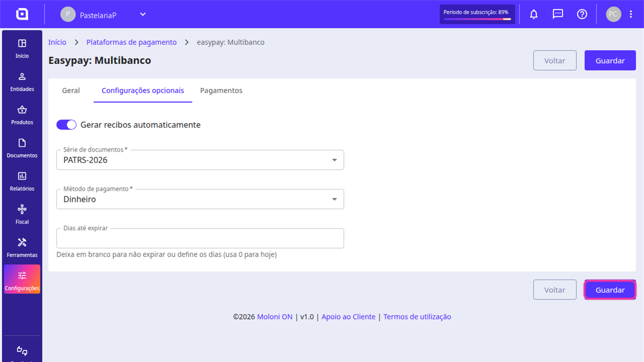Open Método de pagamento dropdown
This screenshot has width=644, height=362.
pos(200,199)
